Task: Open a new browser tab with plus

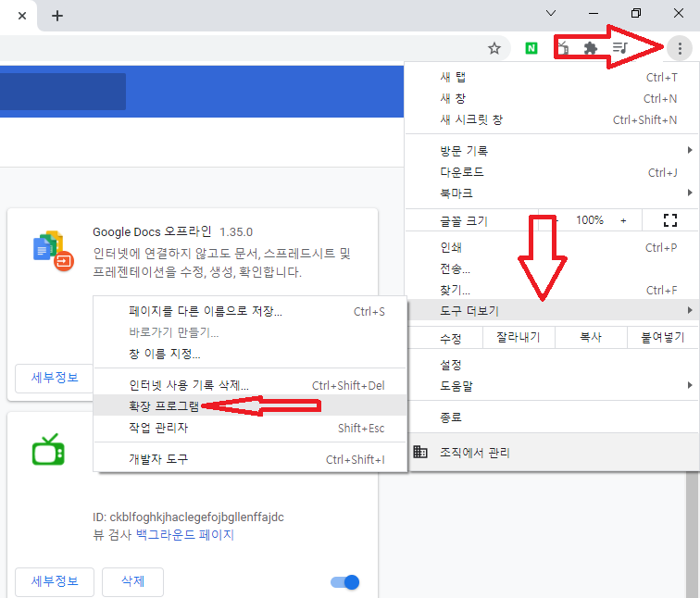Action: pyautogui.click(x=57, y=16)
